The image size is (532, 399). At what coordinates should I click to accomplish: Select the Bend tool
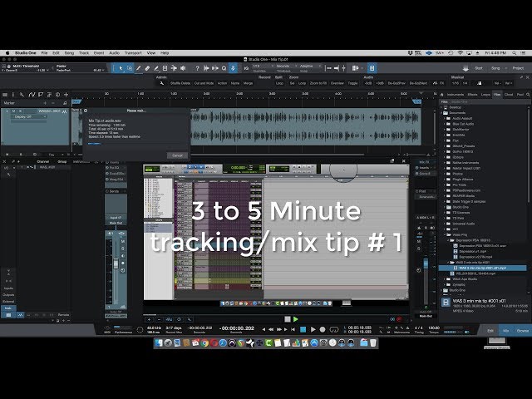tap(174, 68)
